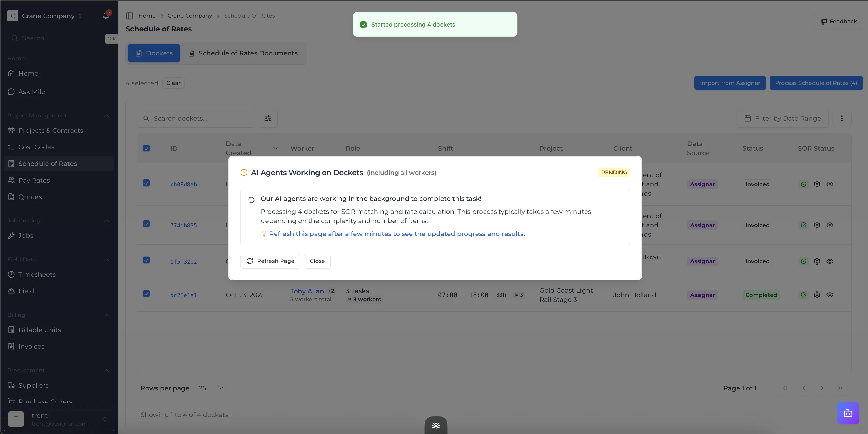Uncheck the select-all dockets checkbox

tap(146, 148)
